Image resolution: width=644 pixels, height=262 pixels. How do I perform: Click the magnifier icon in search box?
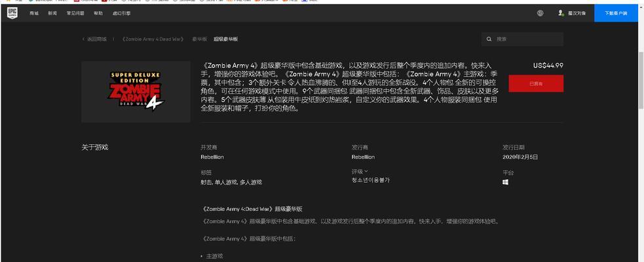pyautogui.click(x=489, y=39)
